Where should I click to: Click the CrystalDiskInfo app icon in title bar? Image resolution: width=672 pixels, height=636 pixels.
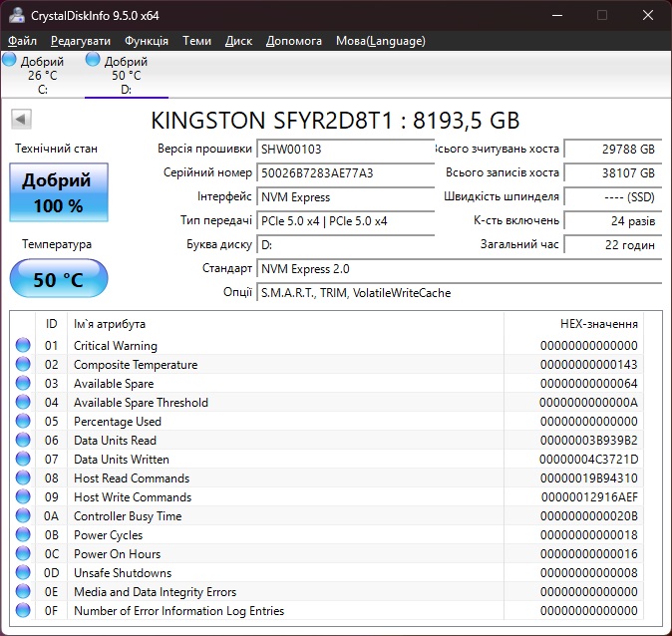click(x=15, y=16)
